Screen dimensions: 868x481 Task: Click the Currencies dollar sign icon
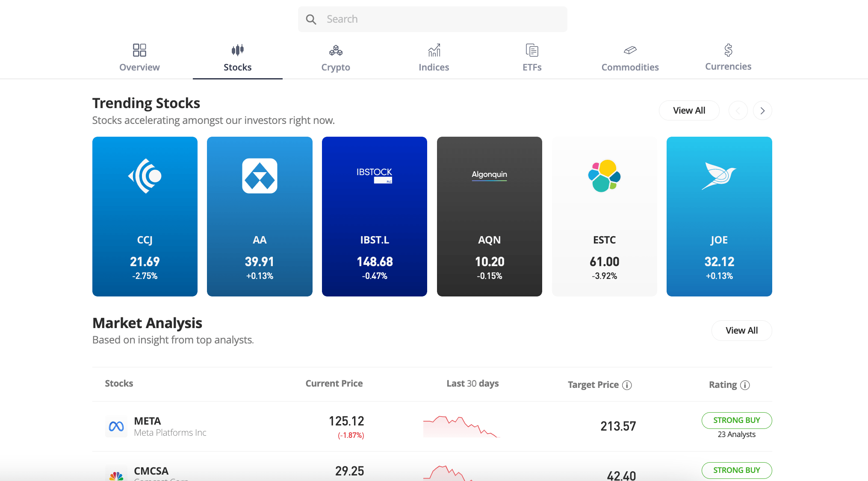coord(728,50)
